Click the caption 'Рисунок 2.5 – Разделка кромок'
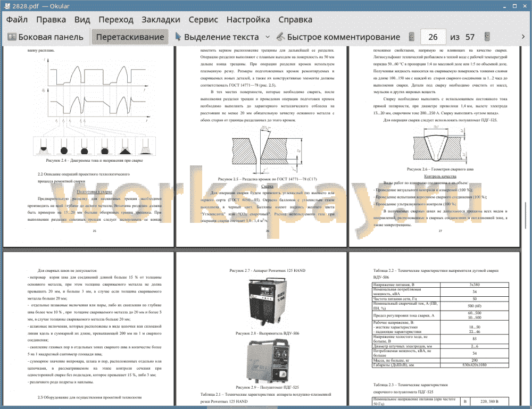Image resolution: width=532 pixels, height=409 pixels. point(268,179)
